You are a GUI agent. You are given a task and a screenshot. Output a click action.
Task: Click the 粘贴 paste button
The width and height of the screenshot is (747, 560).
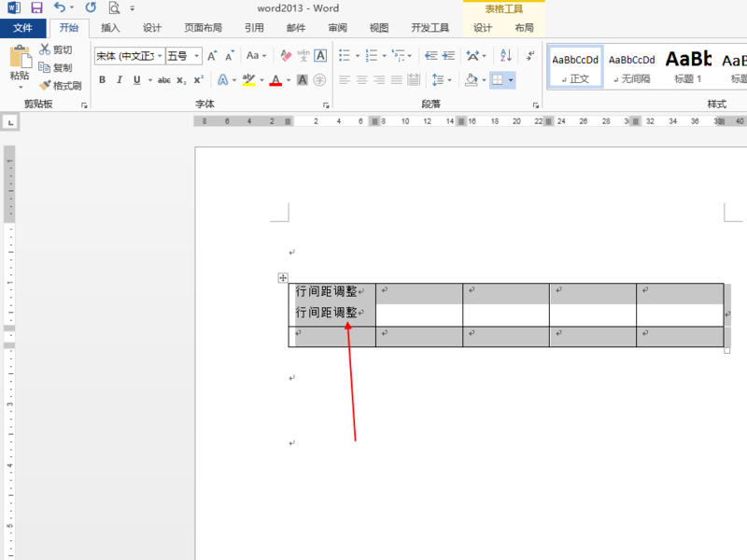tap(20, 66)
